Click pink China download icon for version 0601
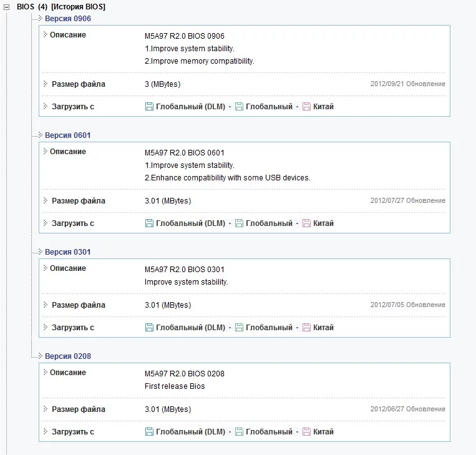This screenshot has width=476, height=455. (x=306, y=223)
